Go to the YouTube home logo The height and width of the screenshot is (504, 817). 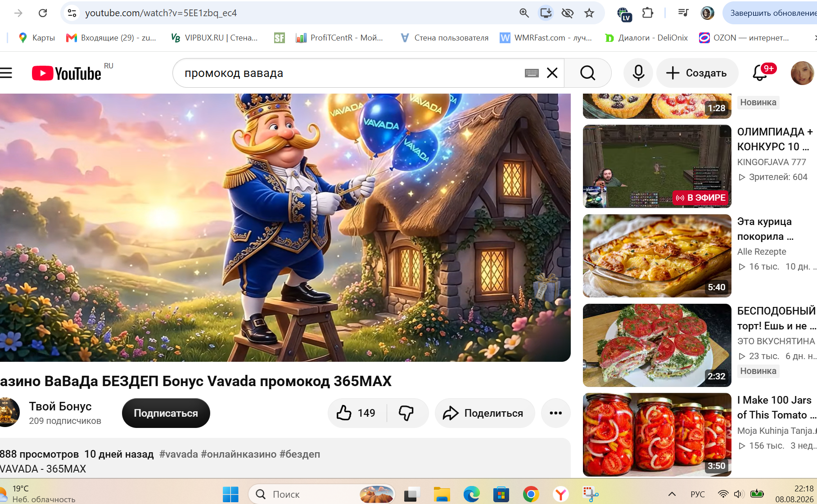[67, 73]
